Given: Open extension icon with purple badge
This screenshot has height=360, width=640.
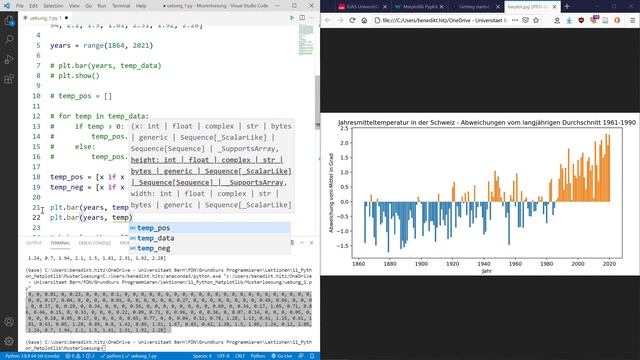Looking at the screenshot, I should pos(593,20).
